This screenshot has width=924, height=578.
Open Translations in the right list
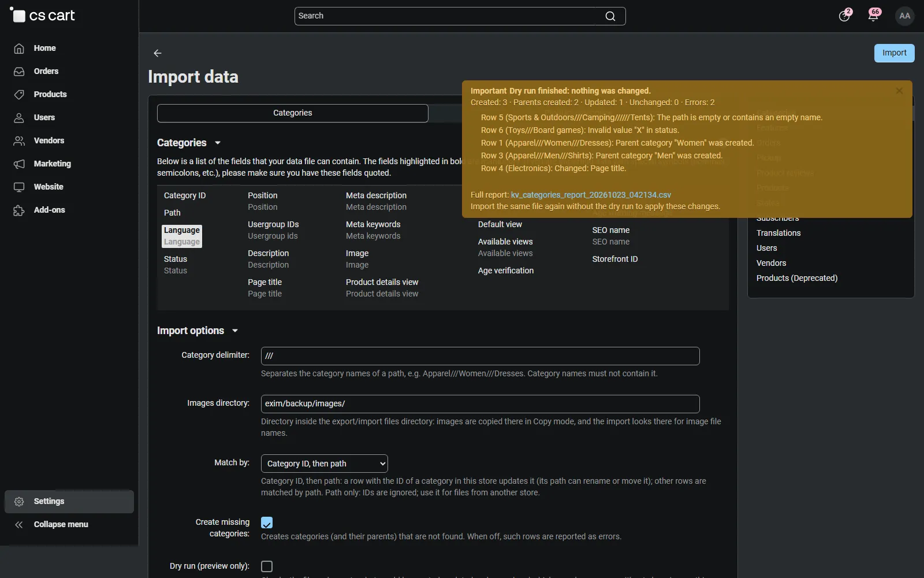pyautogui.click(x=778, y=233)
